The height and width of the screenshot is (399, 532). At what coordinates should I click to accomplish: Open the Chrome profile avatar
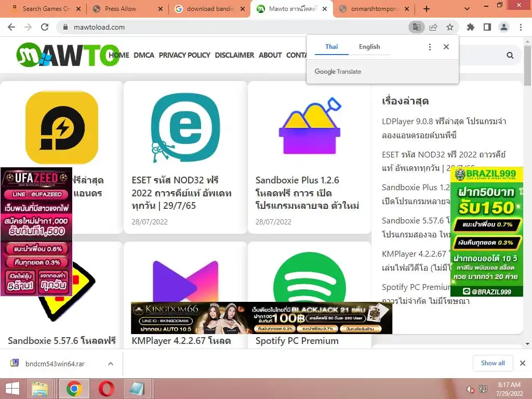coord(504,27)
